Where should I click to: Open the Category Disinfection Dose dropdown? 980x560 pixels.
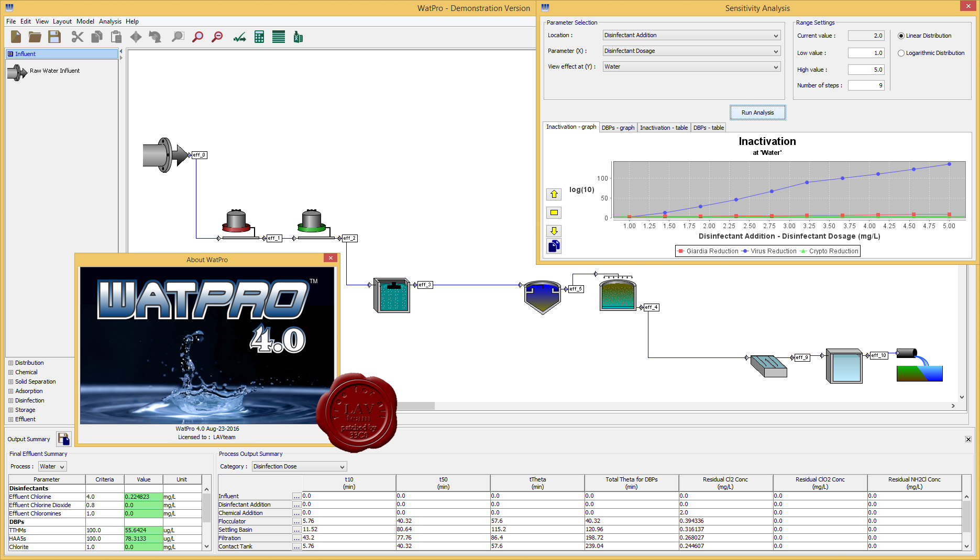click(x=299, y=466)
